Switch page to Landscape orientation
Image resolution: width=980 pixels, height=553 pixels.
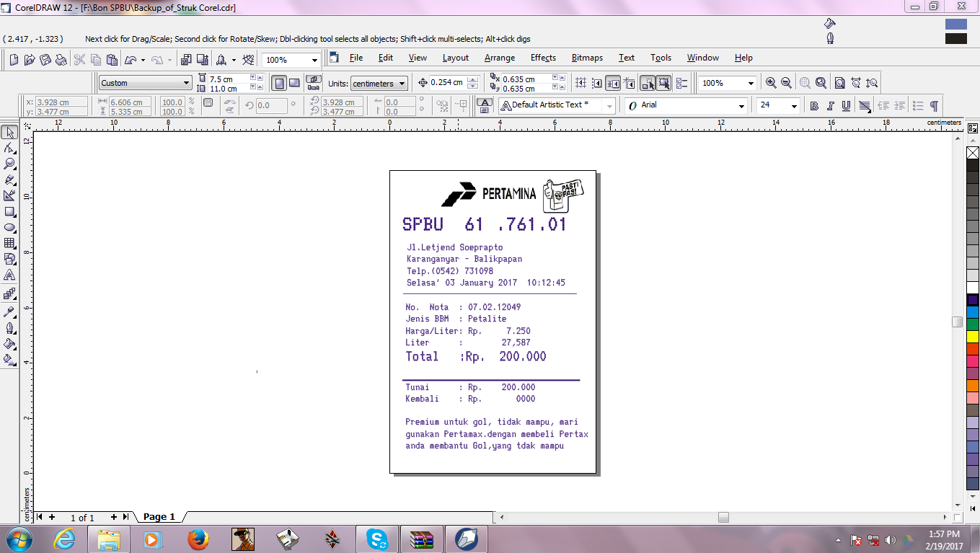click(294, 83)
